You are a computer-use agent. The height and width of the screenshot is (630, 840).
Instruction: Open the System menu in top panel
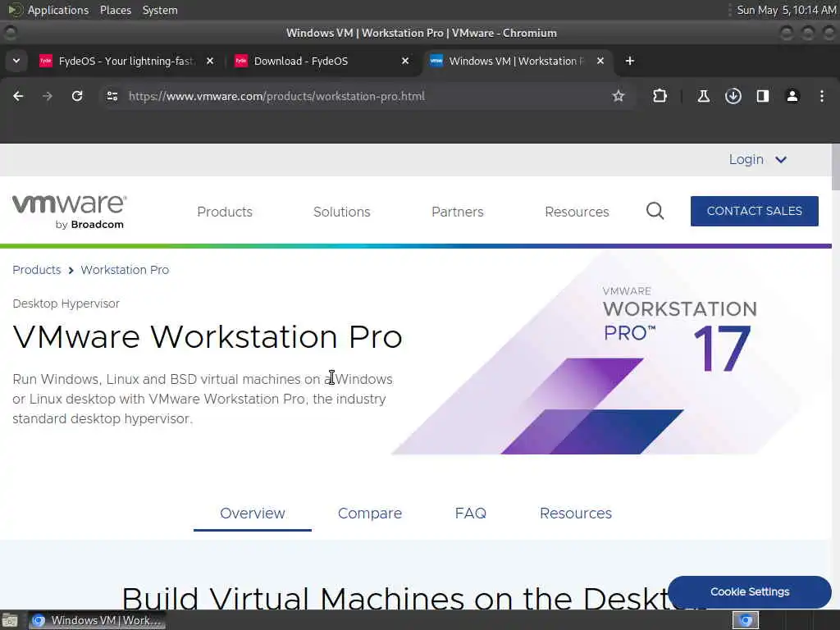[x=160, y=10]
